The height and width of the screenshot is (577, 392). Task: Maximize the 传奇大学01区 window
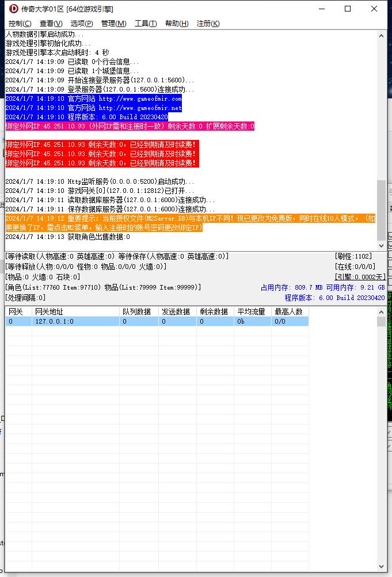(x=348, y=9)
